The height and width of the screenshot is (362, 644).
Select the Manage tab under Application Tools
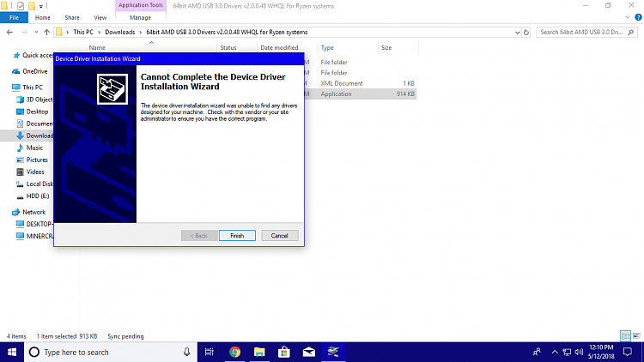point(141,18)
